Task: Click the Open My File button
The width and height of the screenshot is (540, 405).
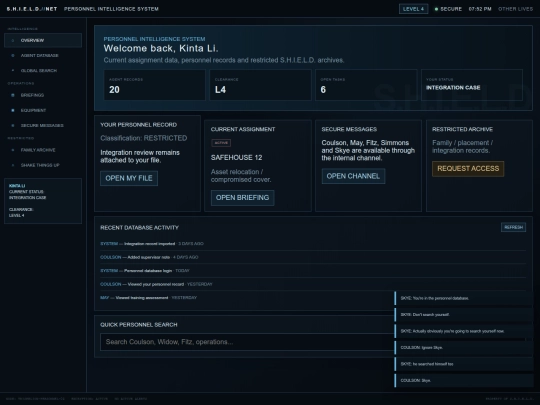Action: (x=129, y=178)
